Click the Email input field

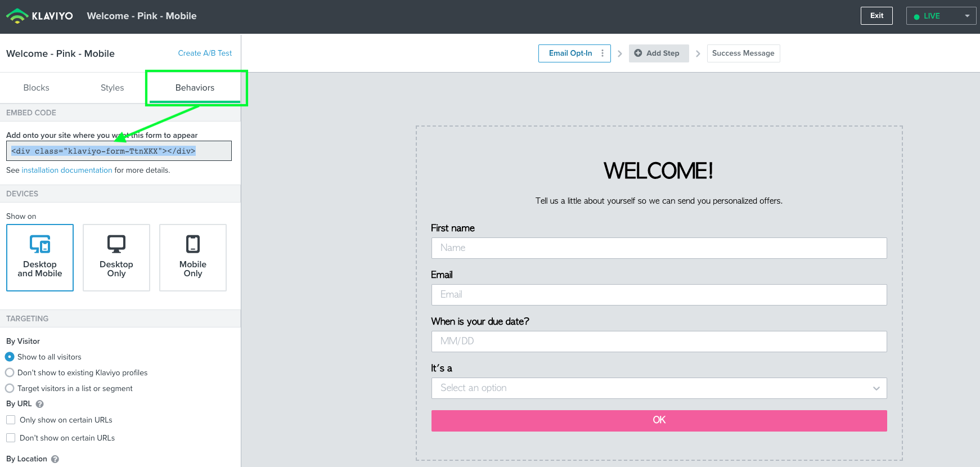click(659, 295)
